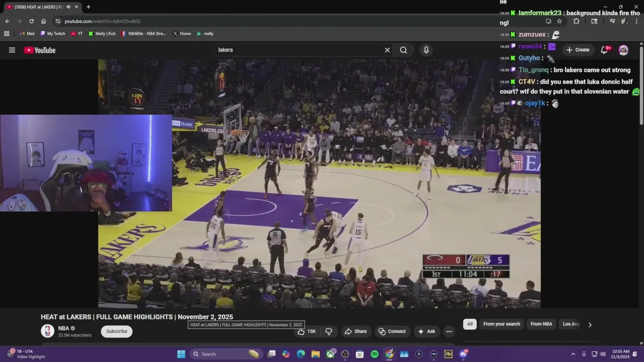This screenshot has width=644, height=362.
Task: Select the From NBA chip
Action: coord(541,324)
